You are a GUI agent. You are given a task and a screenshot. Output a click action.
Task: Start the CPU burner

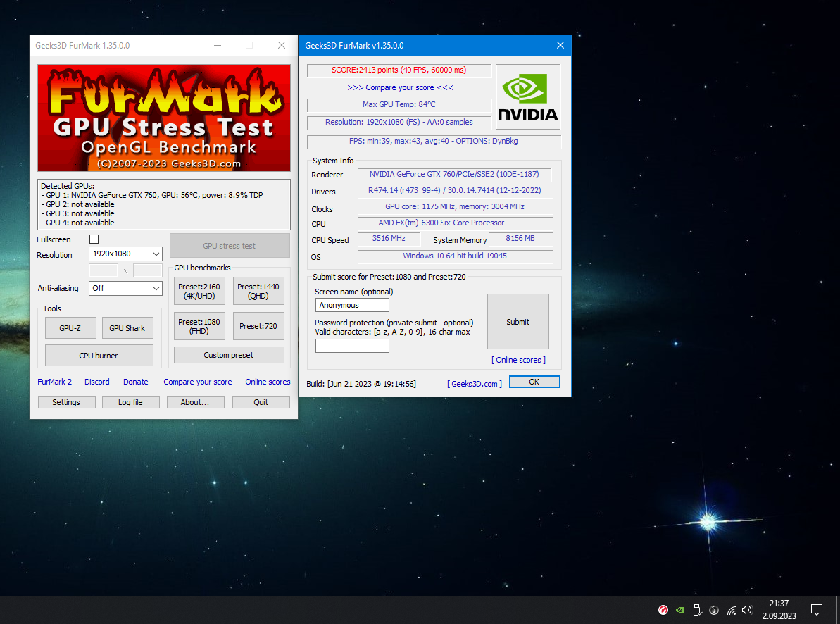tap(99, 356)
